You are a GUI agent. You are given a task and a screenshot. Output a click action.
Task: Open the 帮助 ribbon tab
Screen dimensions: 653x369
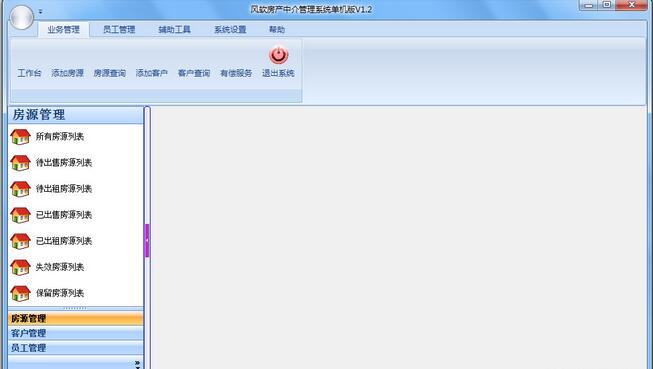point(277,30)
